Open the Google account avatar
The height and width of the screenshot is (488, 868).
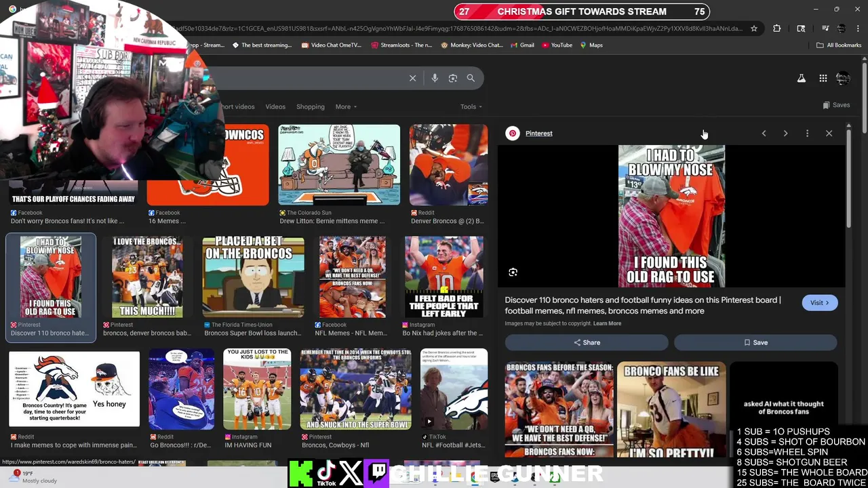tap(843, 79)
